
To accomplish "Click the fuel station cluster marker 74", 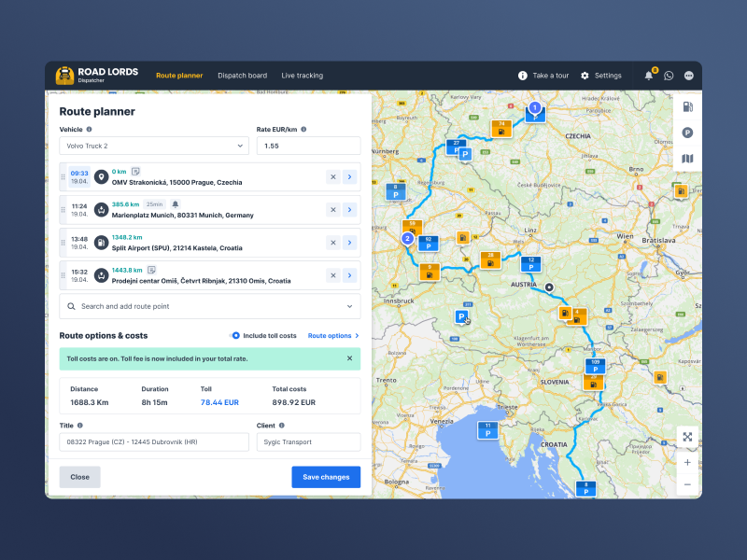I will coord(501,129).
